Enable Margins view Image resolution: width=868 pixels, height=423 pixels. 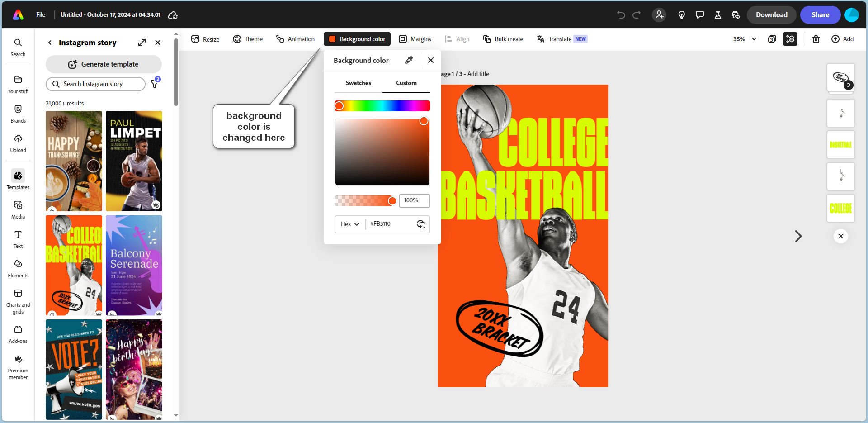(415, 39)
